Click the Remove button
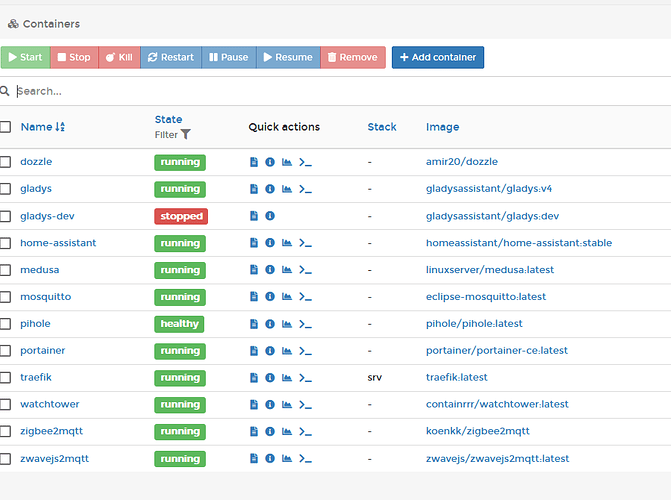This screenshot has height=500, width=671. 353,57
